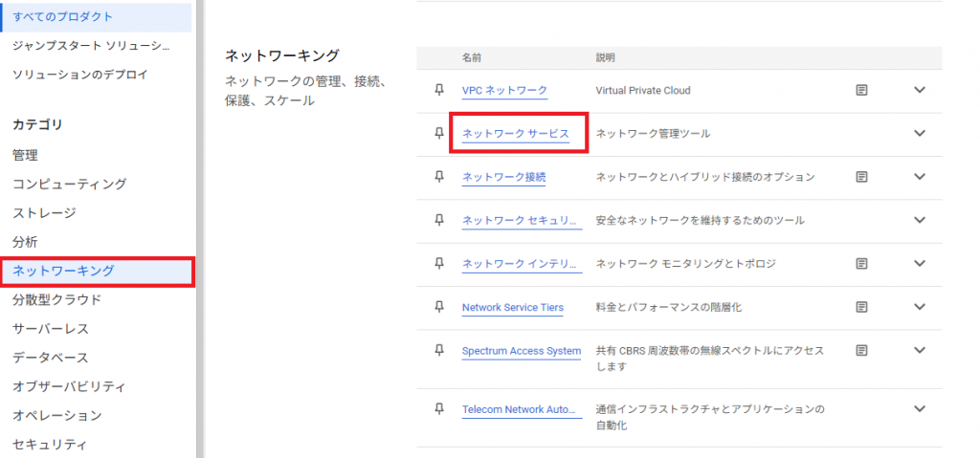Open documentation icon for ネットワーク接続

point(861,177)
